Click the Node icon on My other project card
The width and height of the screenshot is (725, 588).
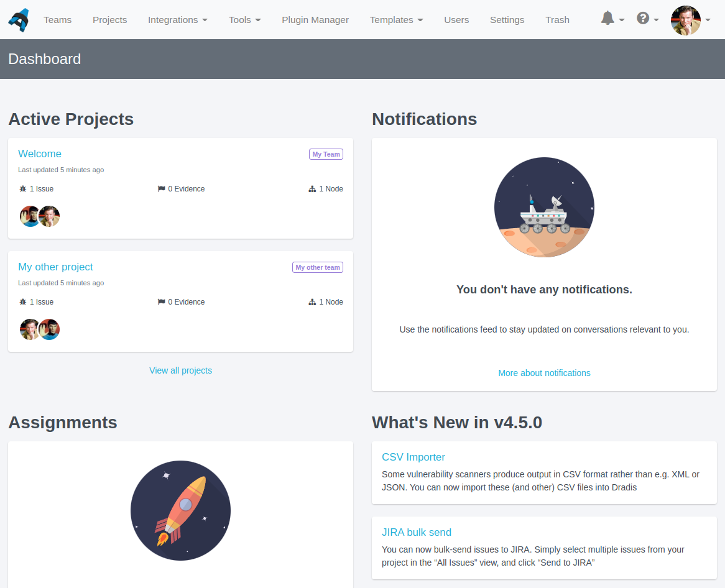312,301
